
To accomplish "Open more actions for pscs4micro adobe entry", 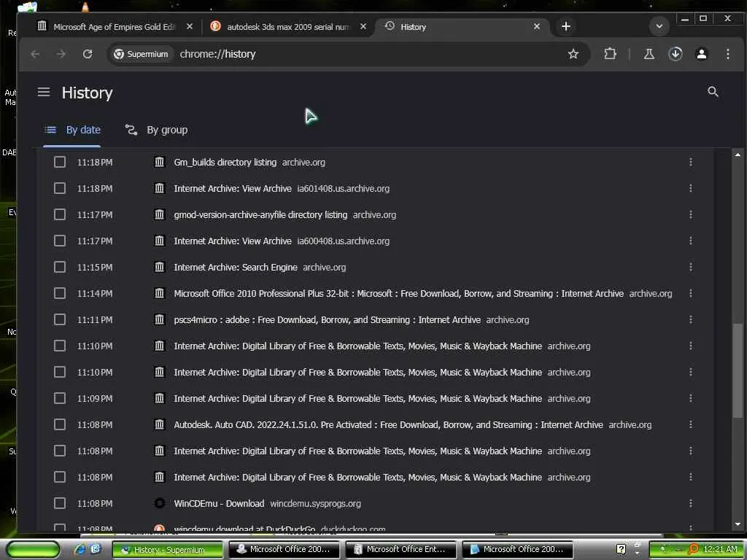I will (690, 319).
